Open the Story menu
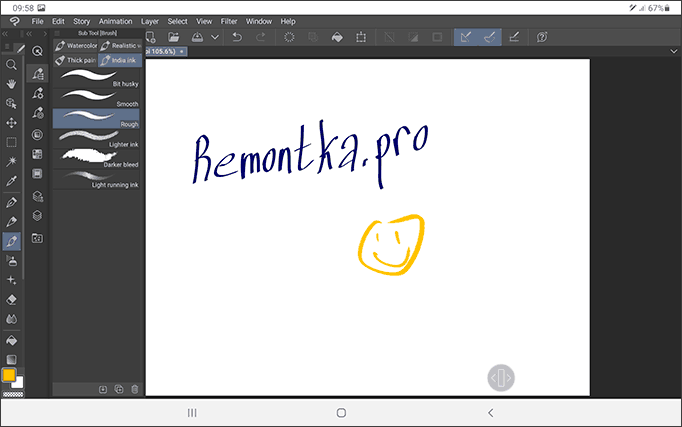The image size is (682, 427). click(81, 21)
